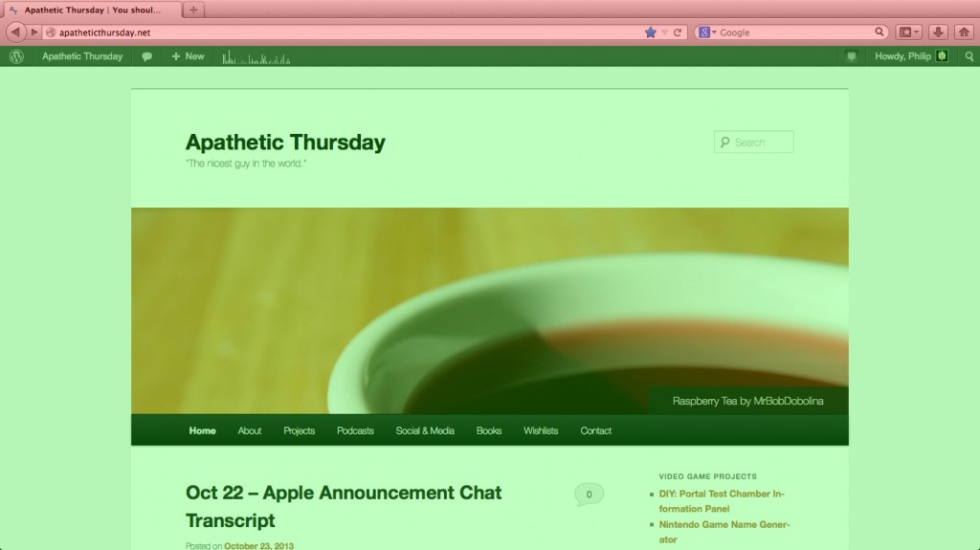
Task: Open the Books page
Action: pyautogui.click(x=489, y=430)
